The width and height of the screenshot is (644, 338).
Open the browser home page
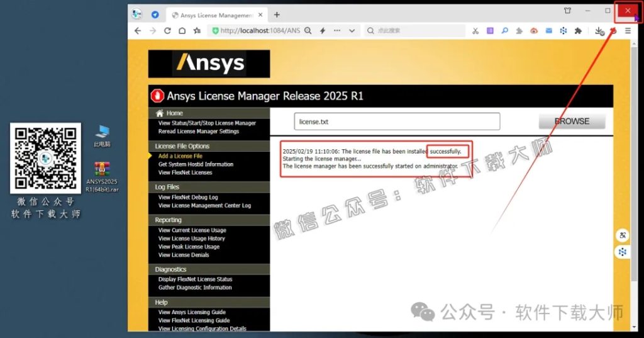pos(182,31)
